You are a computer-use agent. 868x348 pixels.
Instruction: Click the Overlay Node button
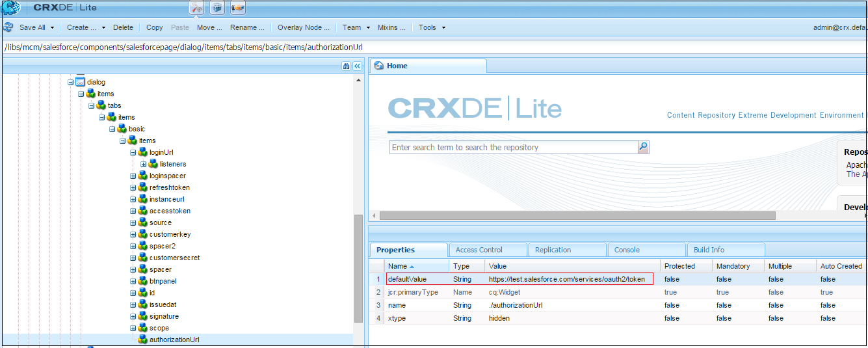(304, 27)
